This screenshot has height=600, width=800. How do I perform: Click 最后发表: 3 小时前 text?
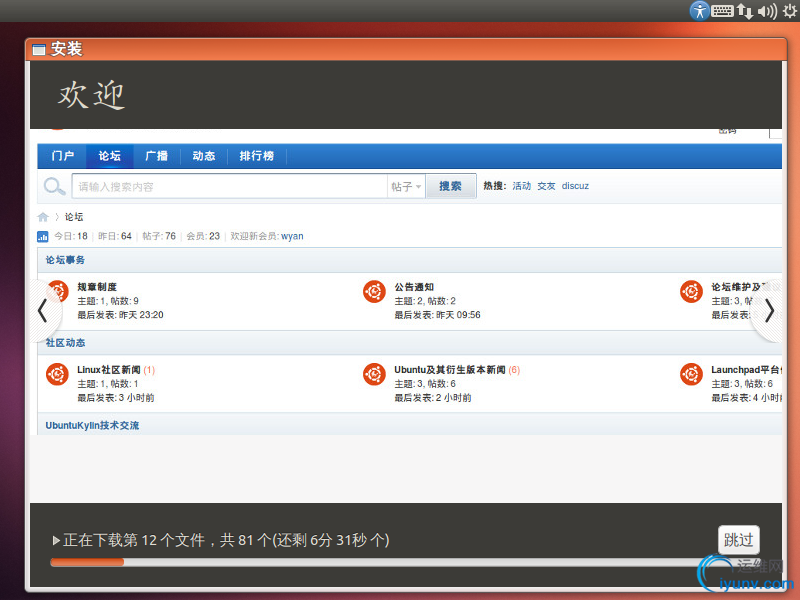[116, 397]
